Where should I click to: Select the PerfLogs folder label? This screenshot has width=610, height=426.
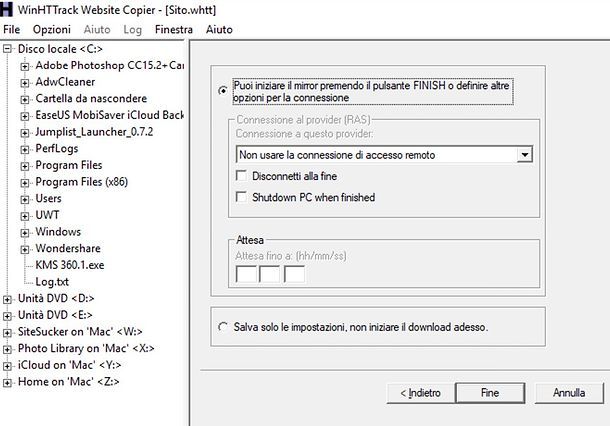click(56, 148)
